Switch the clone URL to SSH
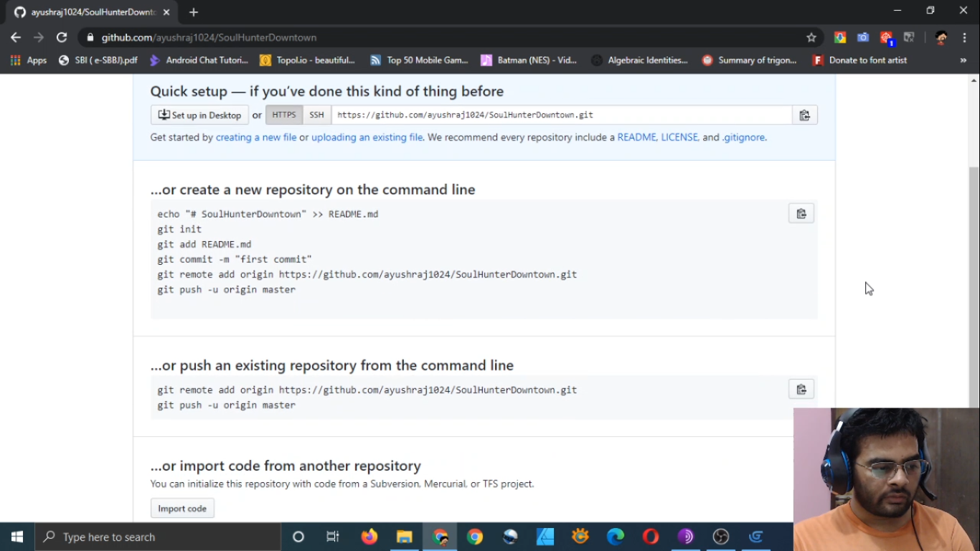980x551 pixels. (316, 115)
